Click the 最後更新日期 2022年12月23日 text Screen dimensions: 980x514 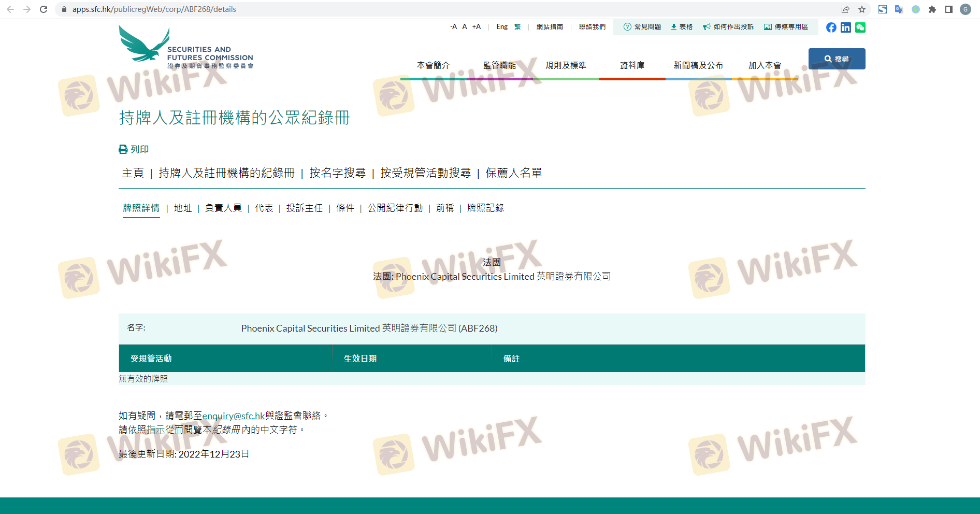184,454
